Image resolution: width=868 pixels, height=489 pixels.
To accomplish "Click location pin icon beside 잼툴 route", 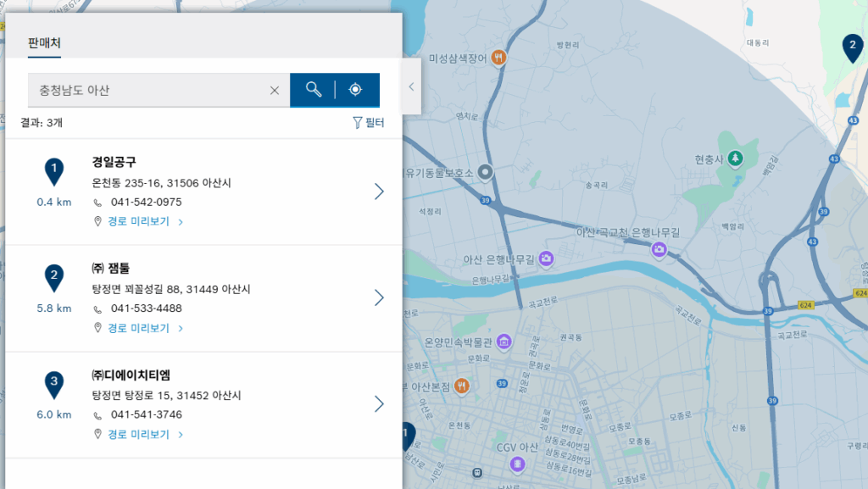I will click(x=98, y=328).
